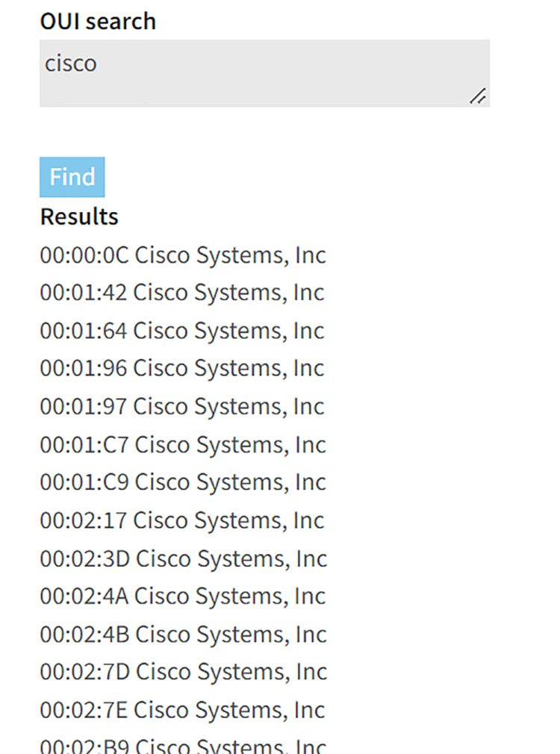Pick the 00:02:7D Cisco Systems entry

(184, 672)
